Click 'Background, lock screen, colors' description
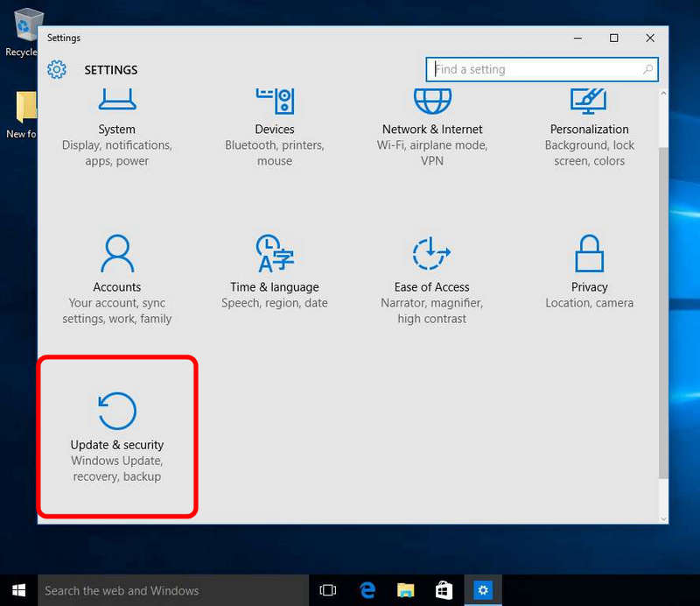 point(589,153)
